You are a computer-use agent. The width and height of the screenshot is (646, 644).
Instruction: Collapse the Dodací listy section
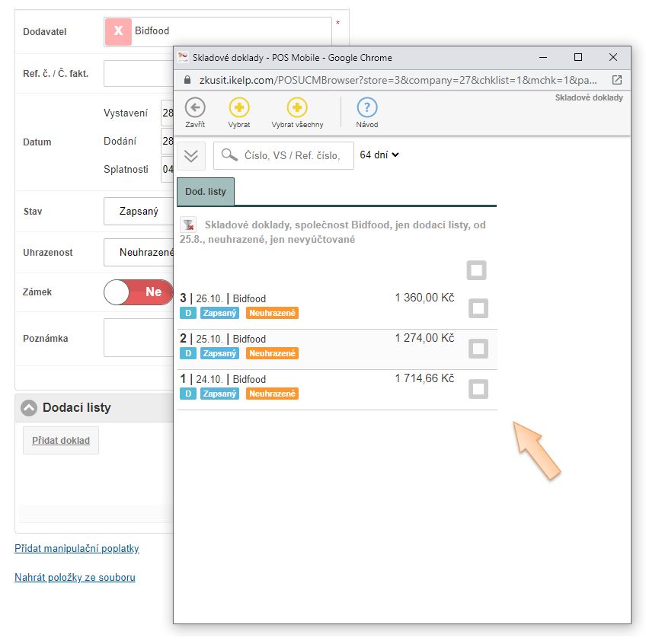[29, 408]
